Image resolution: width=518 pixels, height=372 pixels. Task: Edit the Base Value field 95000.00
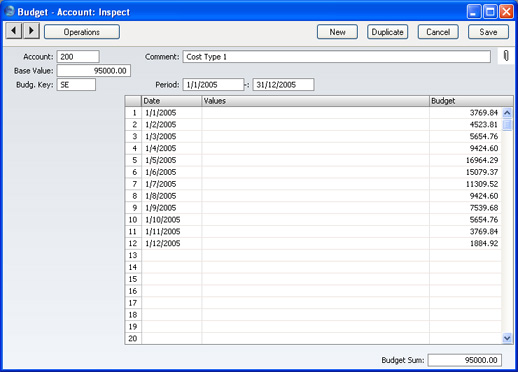point(94,71)
